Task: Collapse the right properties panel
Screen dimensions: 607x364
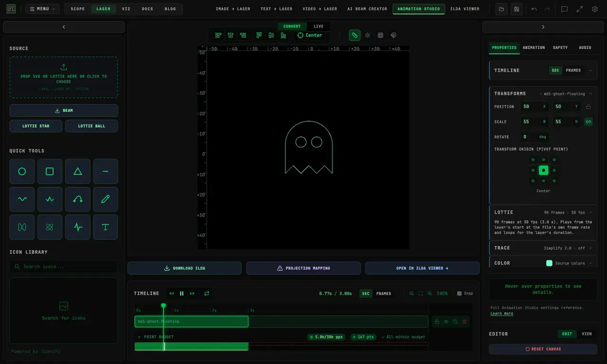Action: [543, 27]
